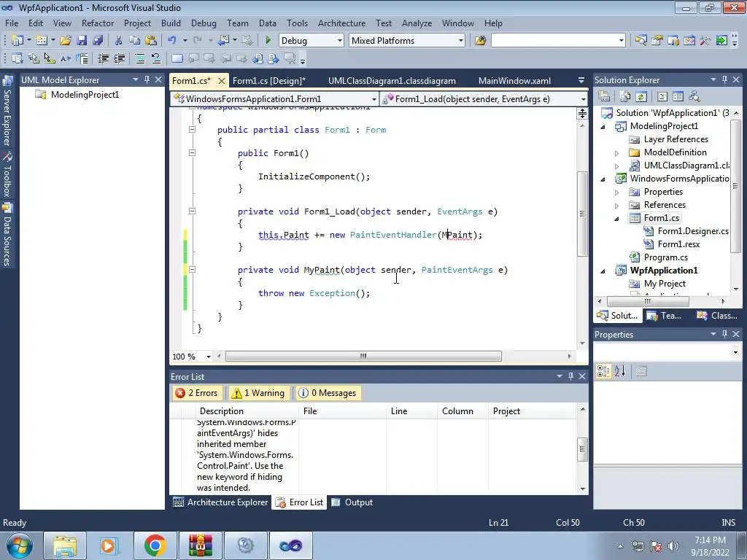
Task: Open the Properties Window toolbar icon
Action: pos(657,41)
